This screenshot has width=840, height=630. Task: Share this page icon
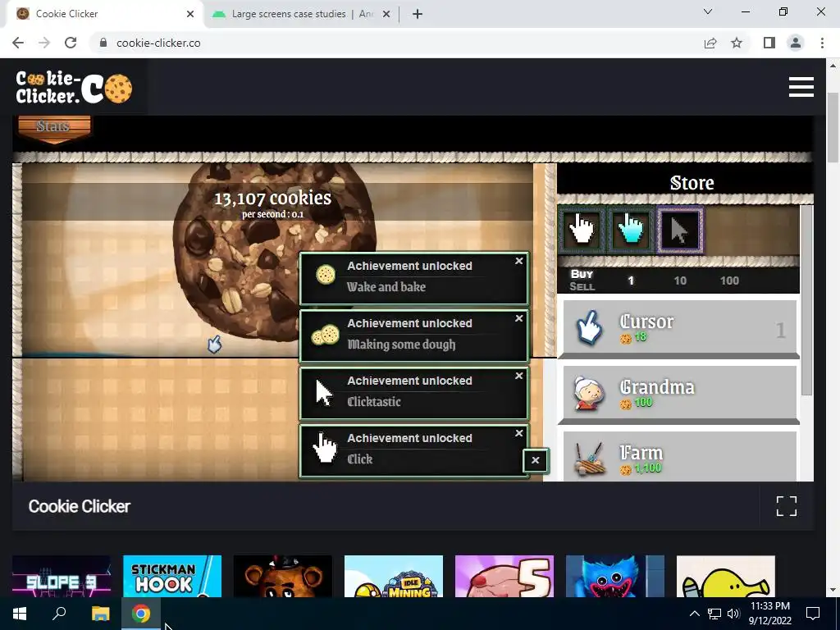point(710,43)
